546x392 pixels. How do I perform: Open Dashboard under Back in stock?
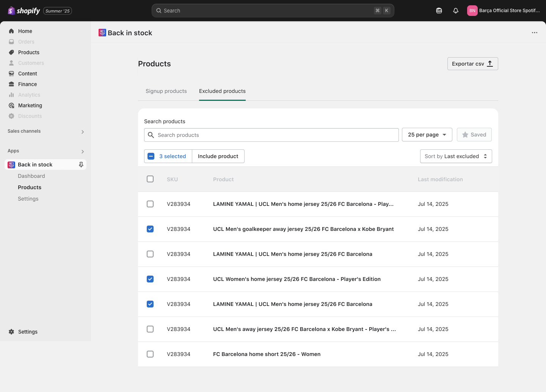pos(31,176)
